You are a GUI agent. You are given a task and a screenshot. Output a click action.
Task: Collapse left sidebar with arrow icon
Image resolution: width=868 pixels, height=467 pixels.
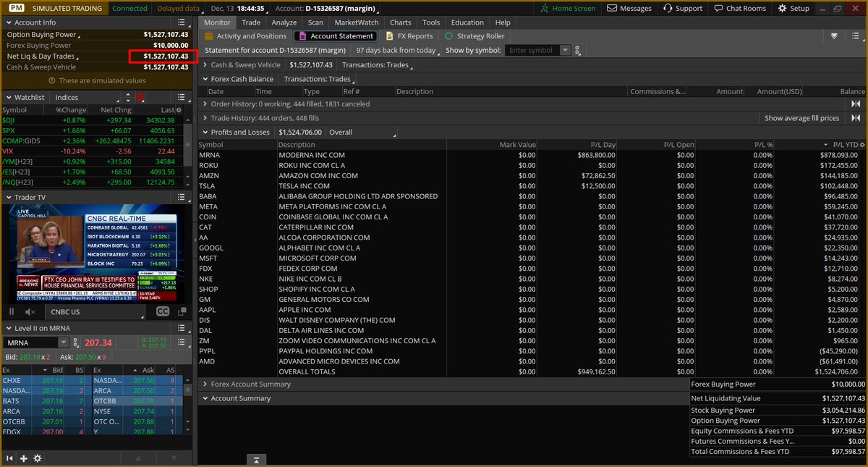tap(10, 458)
